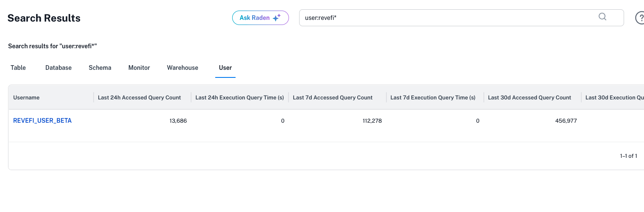
Task: Switch to the Database tab
Action: click(58, 68)
